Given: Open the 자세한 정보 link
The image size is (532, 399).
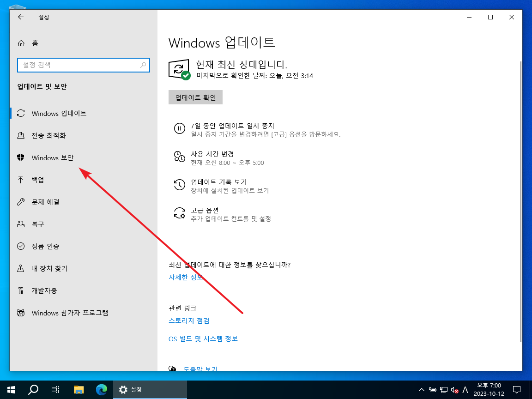Looking at the screenshot, I should tap(186, 277).
